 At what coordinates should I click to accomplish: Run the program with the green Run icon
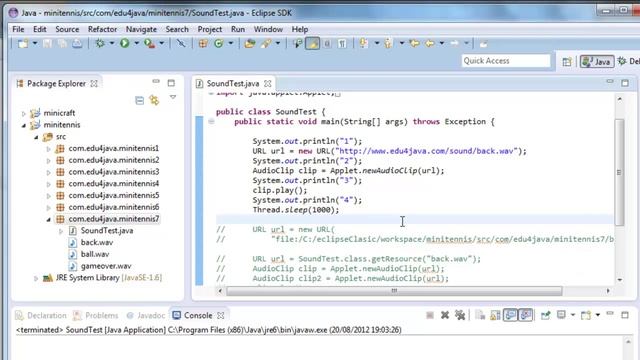[125, 43]
